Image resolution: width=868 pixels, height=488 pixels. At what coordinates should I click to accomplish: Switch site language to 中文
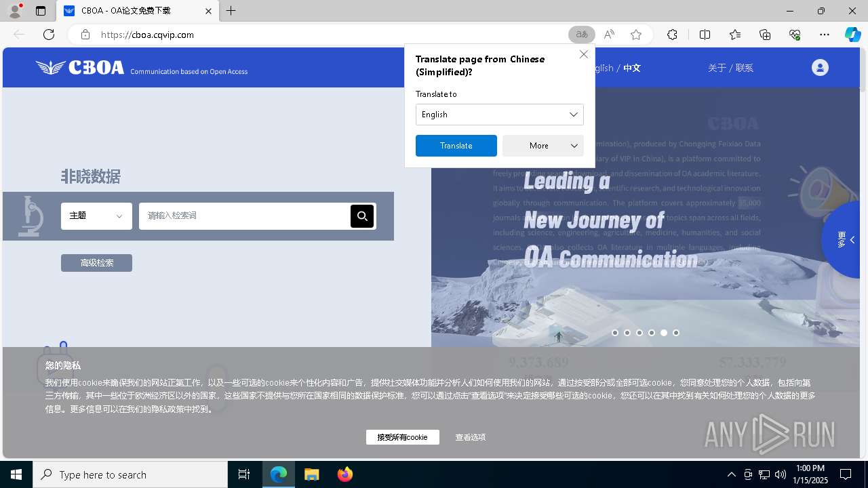point(632,68)
